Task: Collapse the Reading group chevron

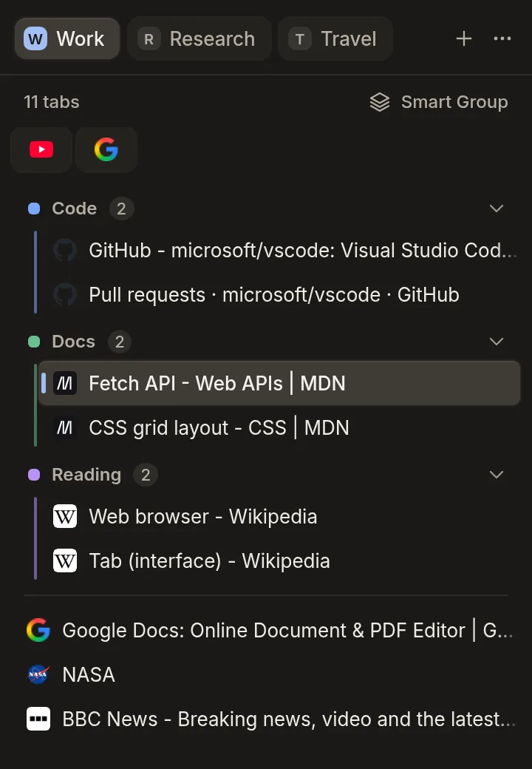Action: (497, 475)
